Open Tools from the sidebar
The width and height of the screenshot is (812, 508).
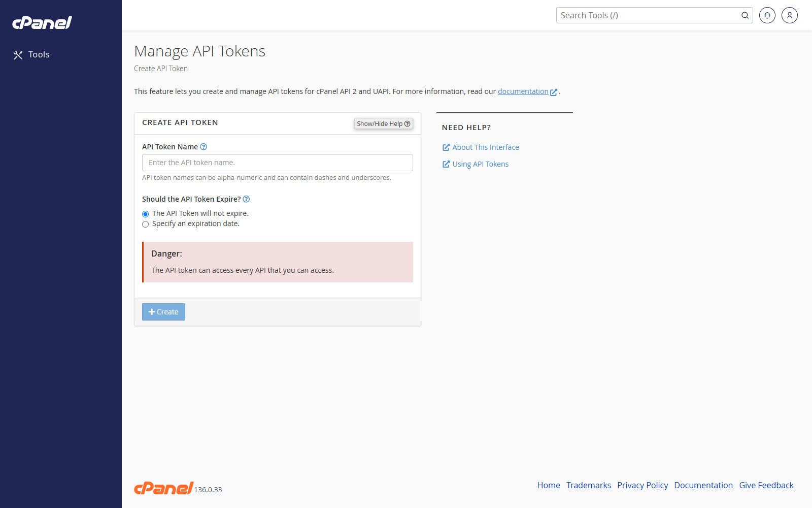[x=31, y=55]
